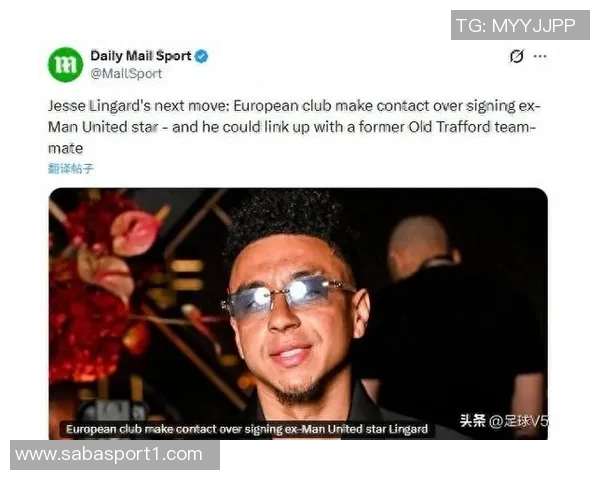Click the blurred logo above the photo caption
The width and height of the screenshot is (600, 480).
click(x=115, y=411)
